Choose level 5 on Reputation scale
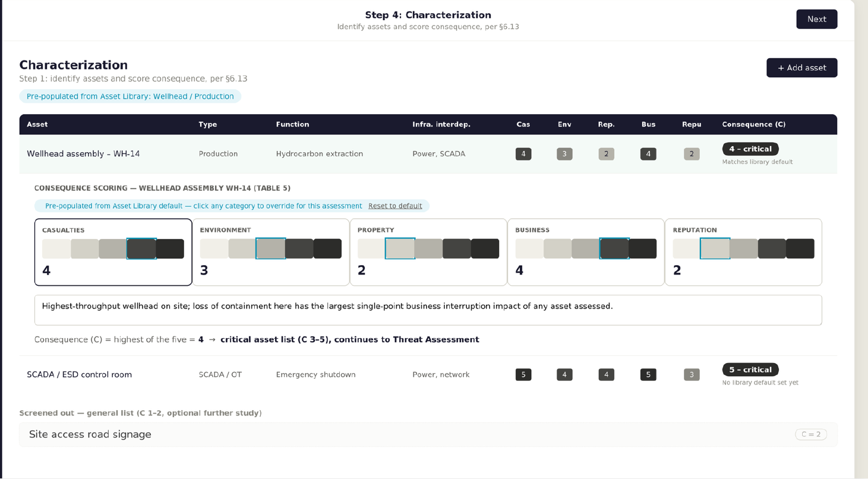Viewport: 868px width, 479px height. coord(800,248)
